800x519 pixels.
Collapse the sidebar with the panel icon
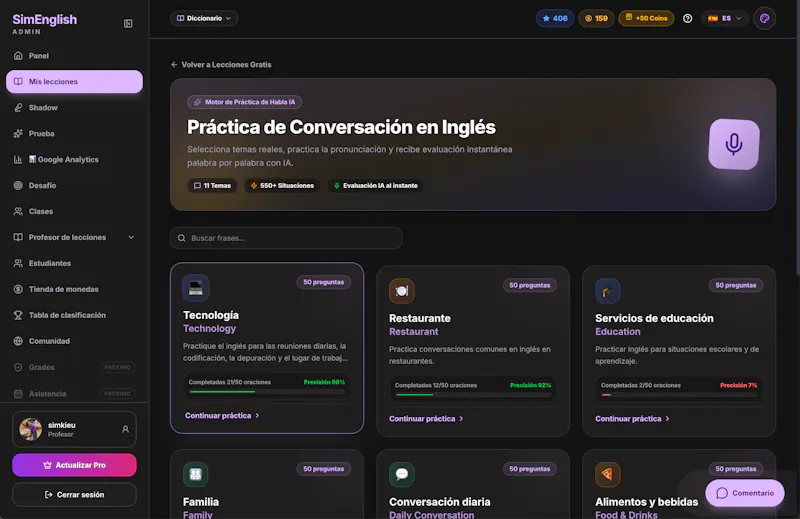coord(128,23)
